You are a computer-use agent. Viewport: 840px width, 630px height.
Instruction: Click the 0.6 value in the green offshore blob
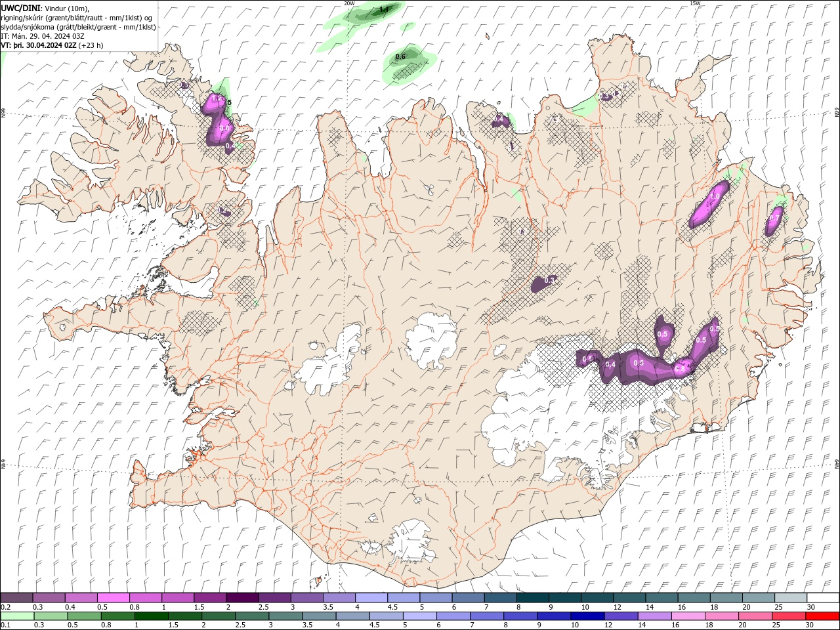400,57
